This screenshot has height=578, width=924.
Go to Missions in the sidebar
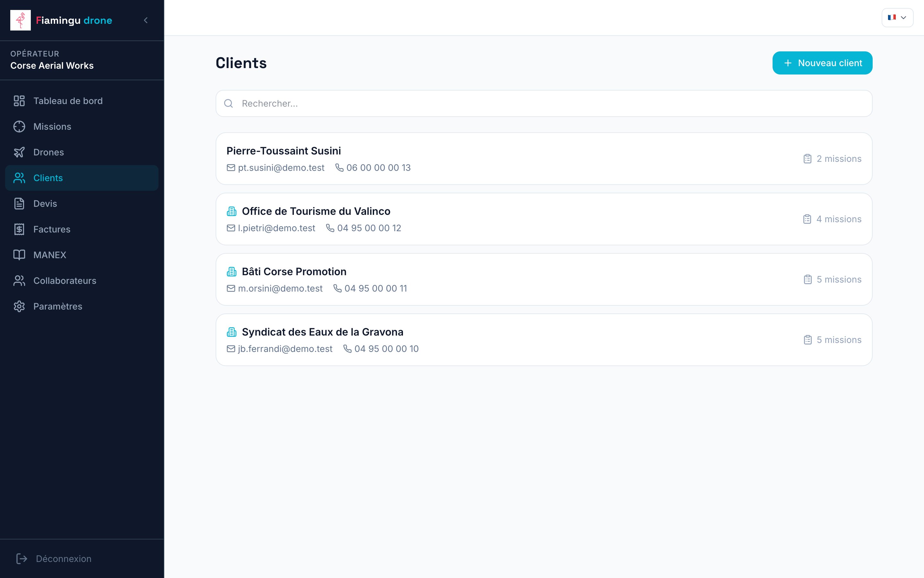[x=82, y=127]
